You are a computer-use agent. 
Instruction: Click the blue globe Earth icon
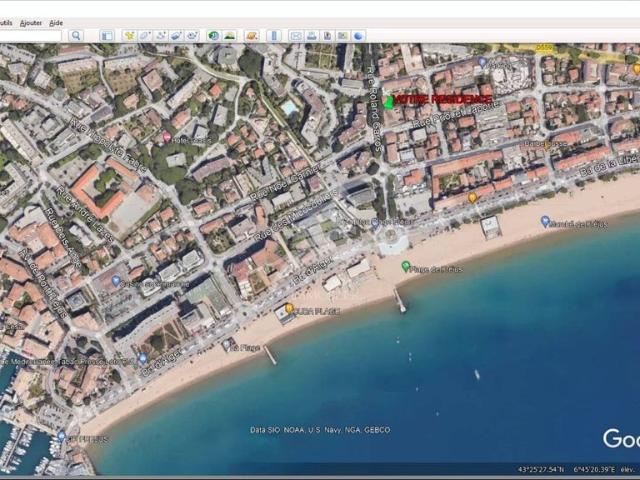[x=358, y=36]
